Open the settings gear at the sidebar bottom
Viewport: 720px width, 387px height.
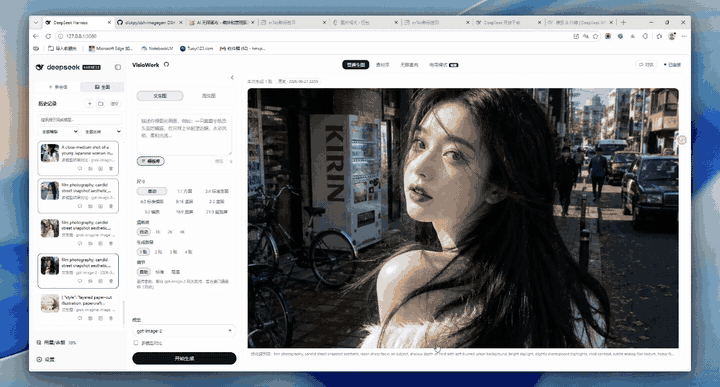39,359
